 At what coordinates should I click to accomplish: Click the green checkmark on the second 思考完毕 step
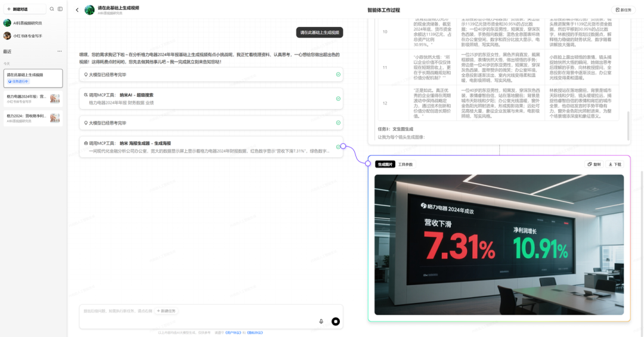point(338,123)
